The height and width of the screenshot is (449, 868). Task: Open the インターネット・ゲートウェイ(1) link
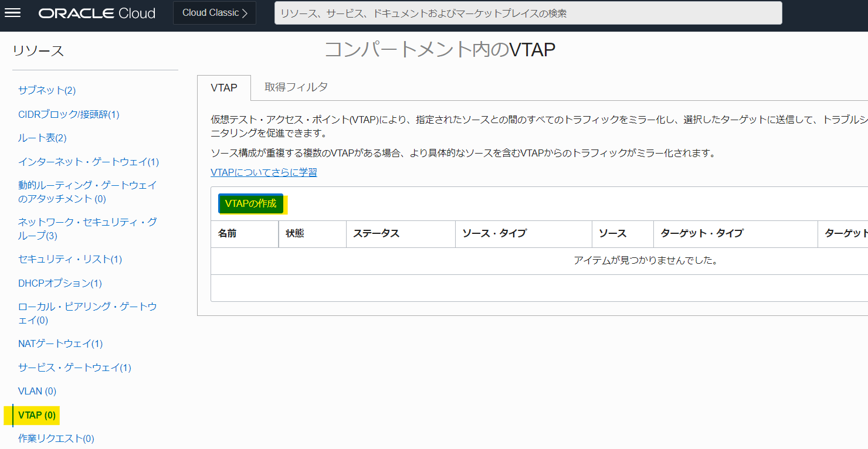89,162
